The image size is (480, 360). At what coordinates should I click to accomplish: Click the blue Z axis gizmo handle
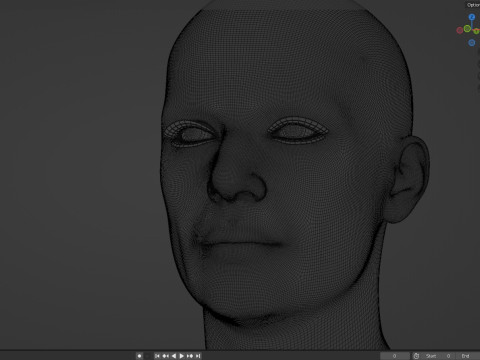pos(472,17)
